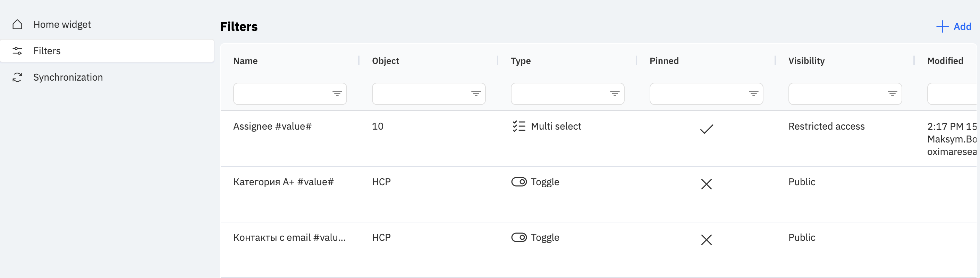This screenshot has height=278, width=980.
Task: Click the pinned checkmark for Assignee filter
Action: click(x=707, y=129)
